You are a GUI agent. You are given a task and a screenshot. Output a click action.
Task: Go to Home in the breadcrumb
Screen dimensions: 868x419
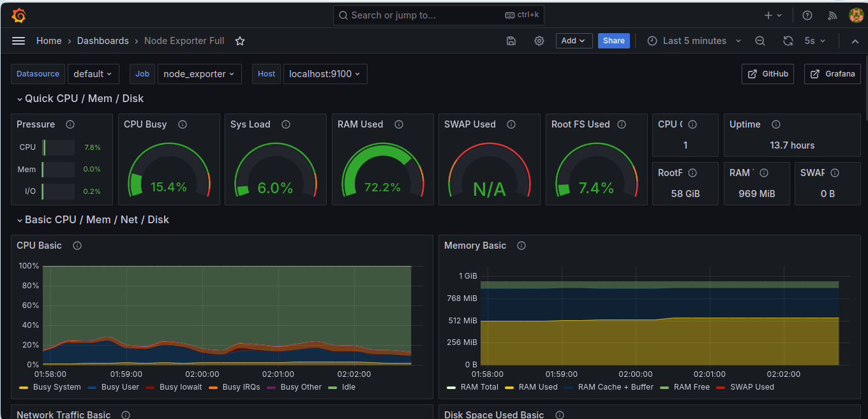pos(49,41)
